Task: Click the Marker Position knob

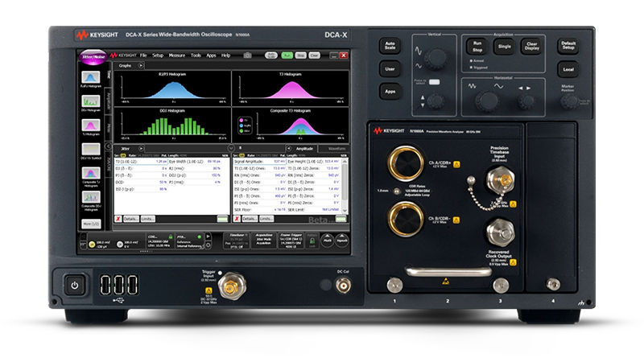Action: (568, 101)
